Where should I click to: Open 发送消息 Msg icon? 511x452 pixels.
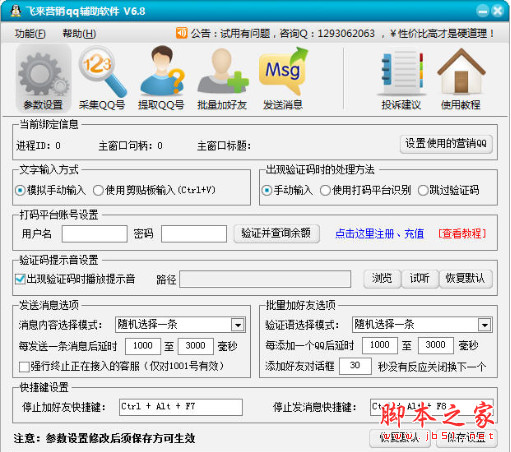click(283, 79)
